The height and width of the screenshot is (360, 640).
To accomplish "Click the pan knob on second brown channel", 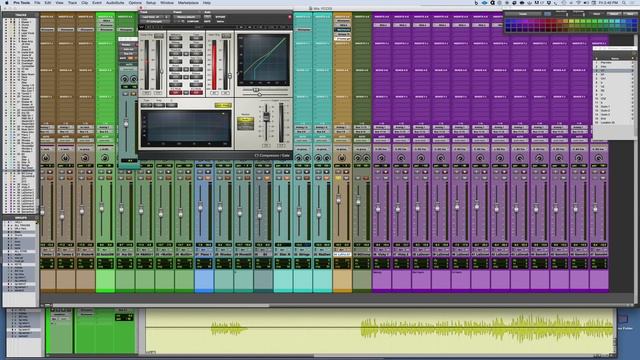I will [x=65, y=158].
